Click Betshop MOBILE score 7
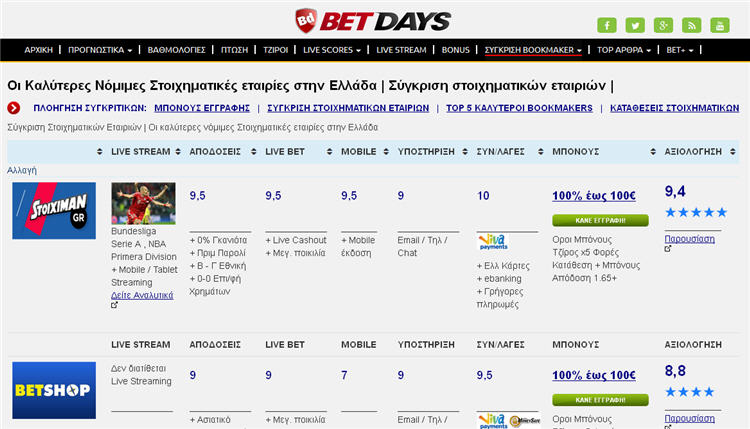The width and height of the screenshot is (750, 429). coord(344,375)
